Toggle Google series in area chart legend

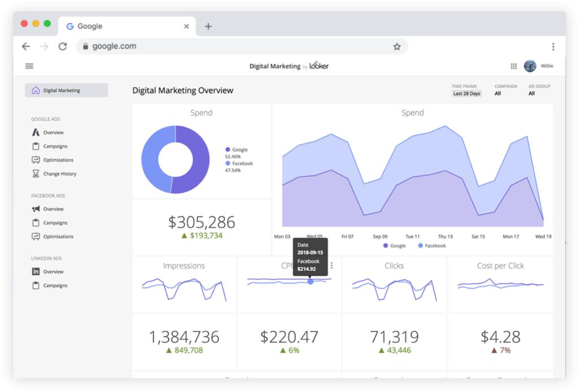coord(395,246)
